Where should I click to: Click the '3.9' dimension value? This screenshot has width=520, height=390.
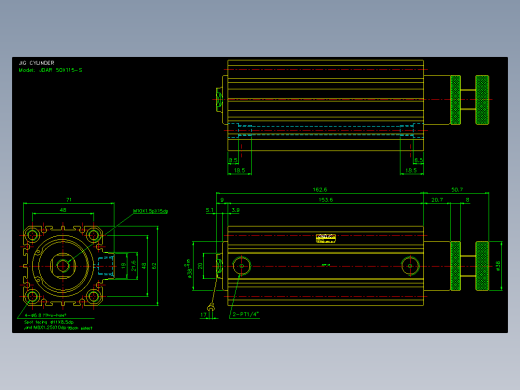tap(235, 210)
